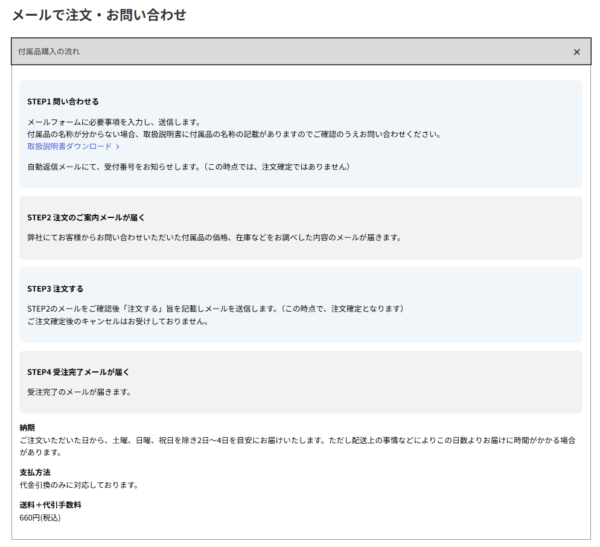
Task: Collapse the 付属品購入の流れ panel with the X icon
Action: 576,52
